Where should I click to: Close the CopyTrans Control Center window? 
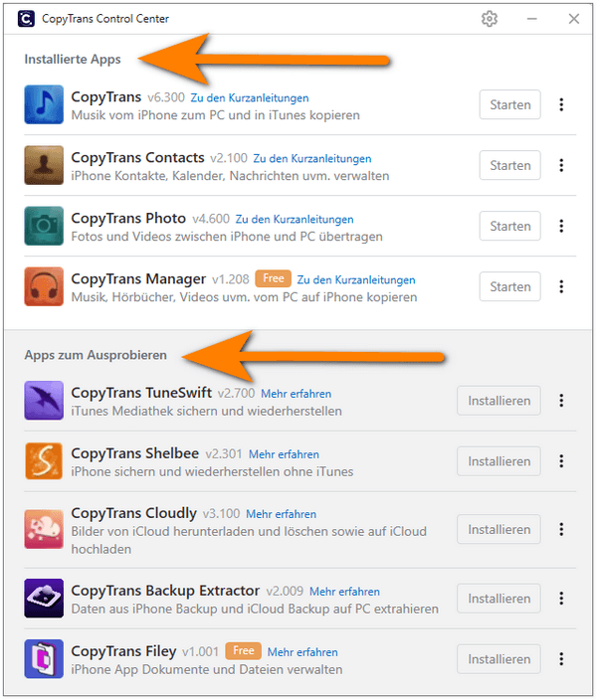[x=574, y=19]
